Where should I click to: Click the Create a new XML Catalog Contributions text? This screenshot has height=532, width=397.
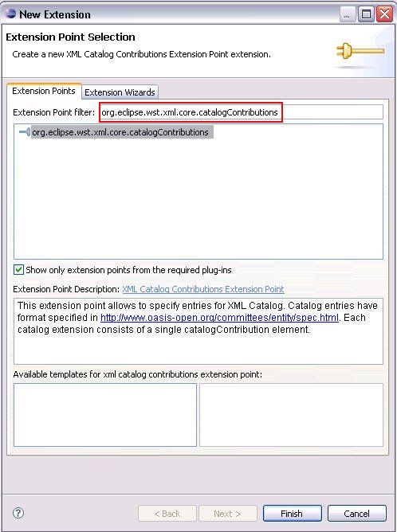pyautogui.click(x=141, y=54)
